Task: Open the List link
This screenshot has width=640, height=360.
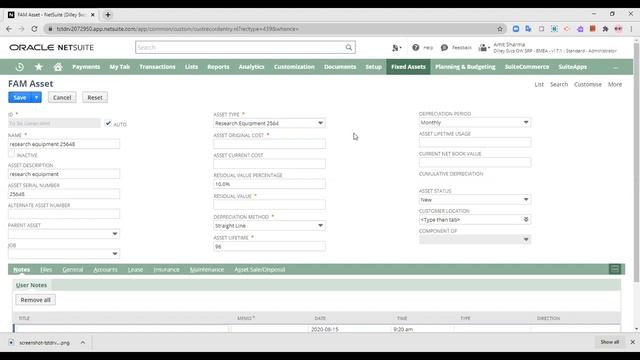Action: 539,84
